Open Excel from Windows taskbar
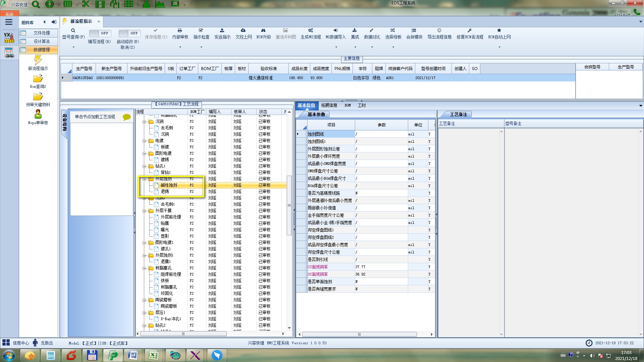 click(154, 355)
